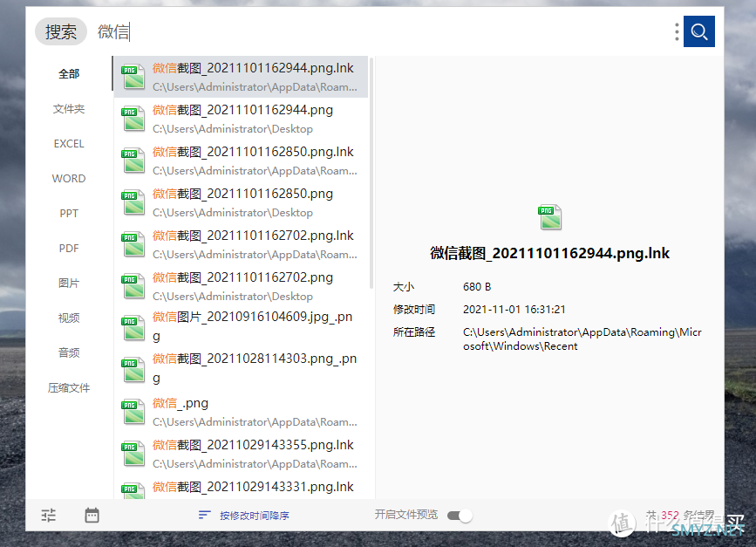Select result 微信截图_20211101162702.png on Desktop
The height and width of the screenshot is (547, 756).
click(x=241, y=286)
